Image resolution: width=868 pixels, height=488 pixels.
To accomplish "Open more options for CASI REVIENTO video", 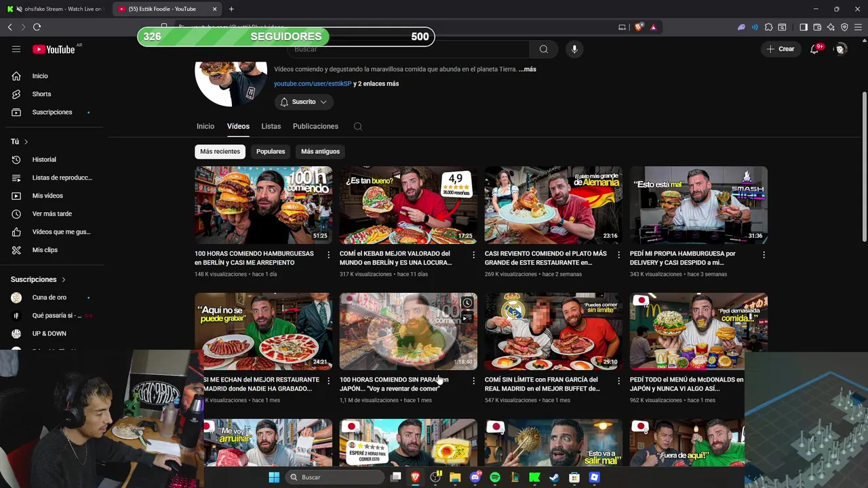I will click(x=618, y=255).
